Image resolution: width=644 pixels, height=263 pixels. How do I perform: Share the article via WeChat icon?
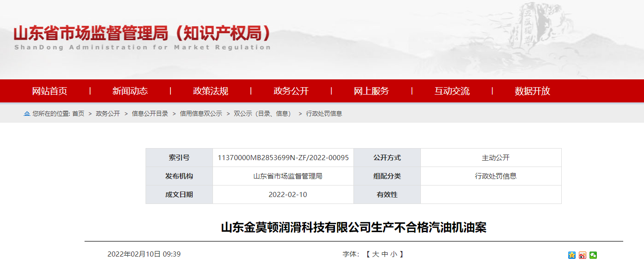[x=593, y=255]
